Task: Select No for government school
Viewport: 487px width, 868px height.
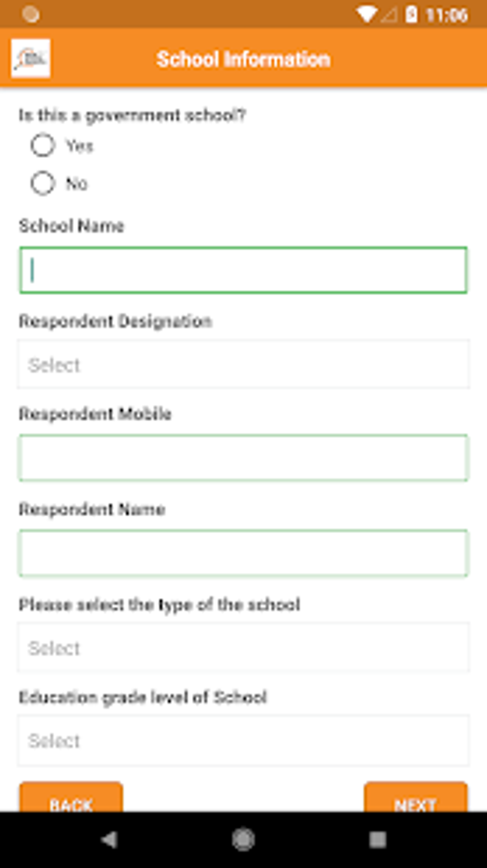Action: [43, 183]
